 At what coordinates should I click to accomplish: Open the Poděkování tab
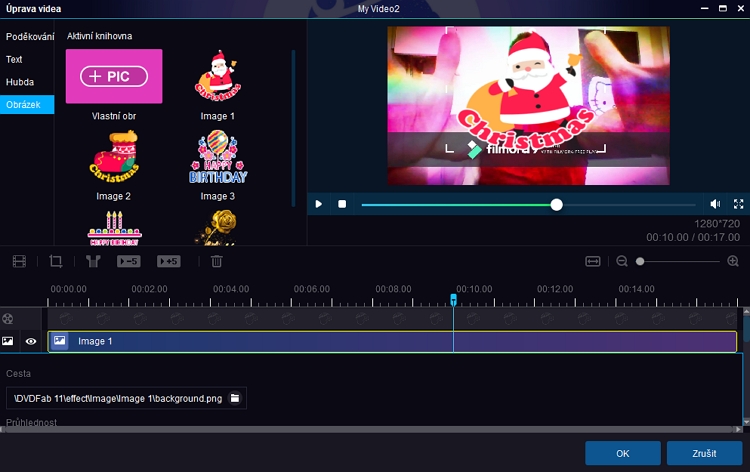coord(30,36)
